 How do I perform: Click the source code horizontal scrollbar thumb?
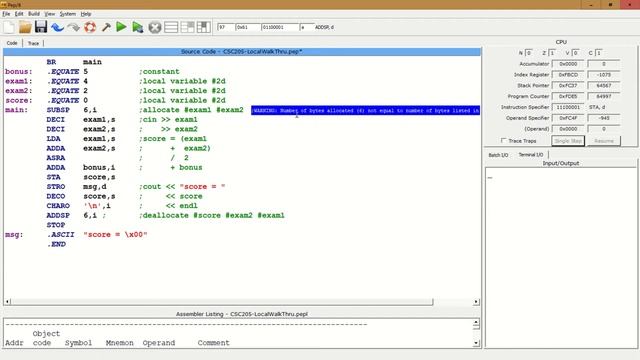tap(222, 302)
